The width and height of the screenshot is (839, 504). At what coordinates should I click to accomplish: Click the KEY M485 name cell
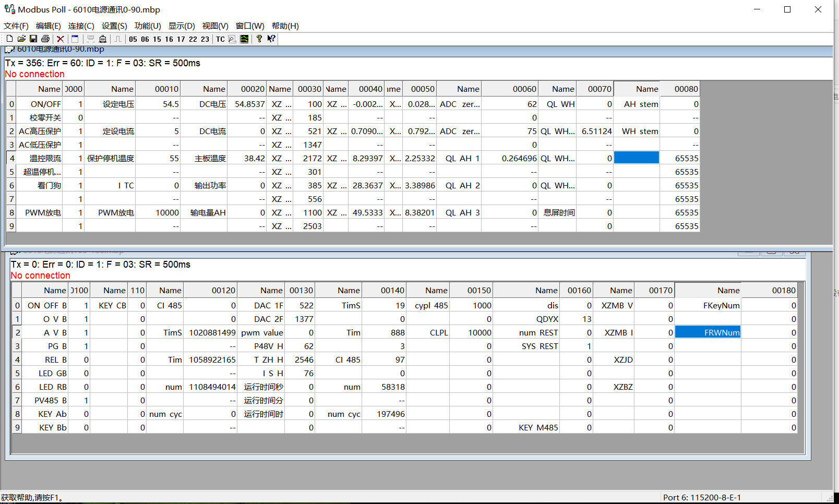[526, 427]
